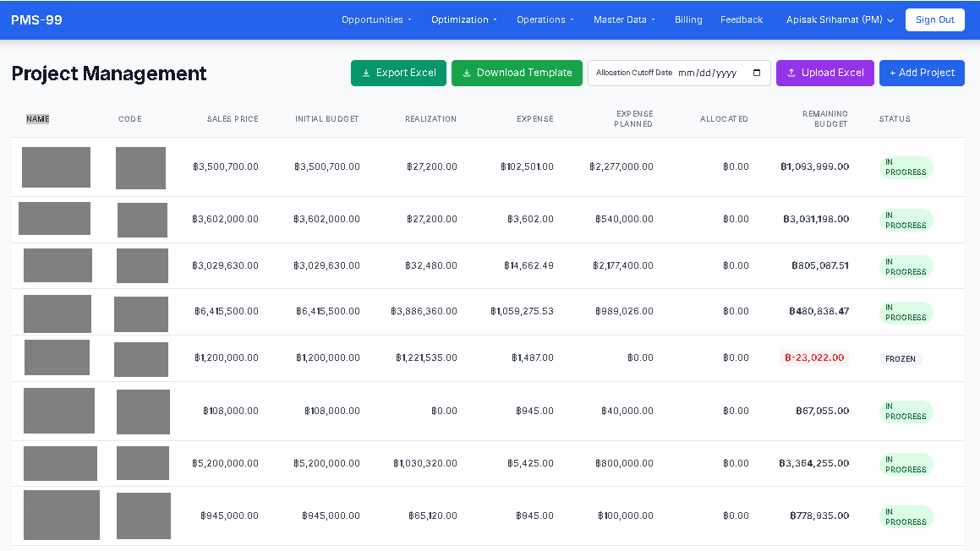Open the Opportunities dropdown menu

point(376,19)
